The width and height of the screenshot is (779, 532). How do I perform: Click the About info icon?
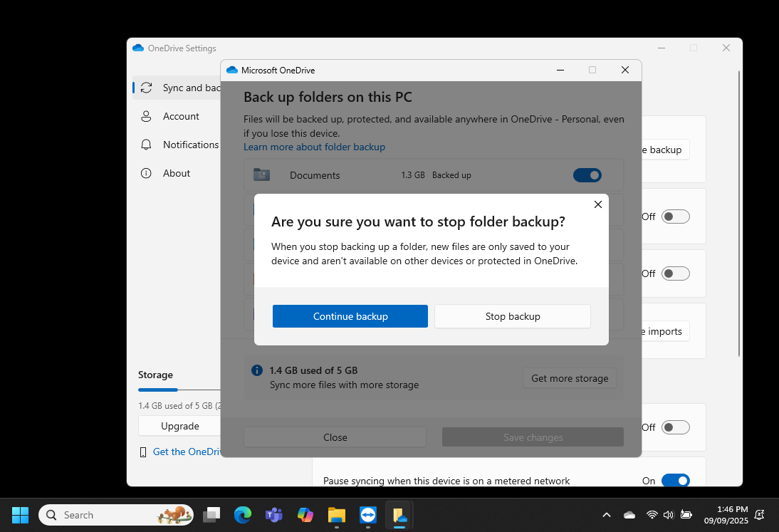146,173
